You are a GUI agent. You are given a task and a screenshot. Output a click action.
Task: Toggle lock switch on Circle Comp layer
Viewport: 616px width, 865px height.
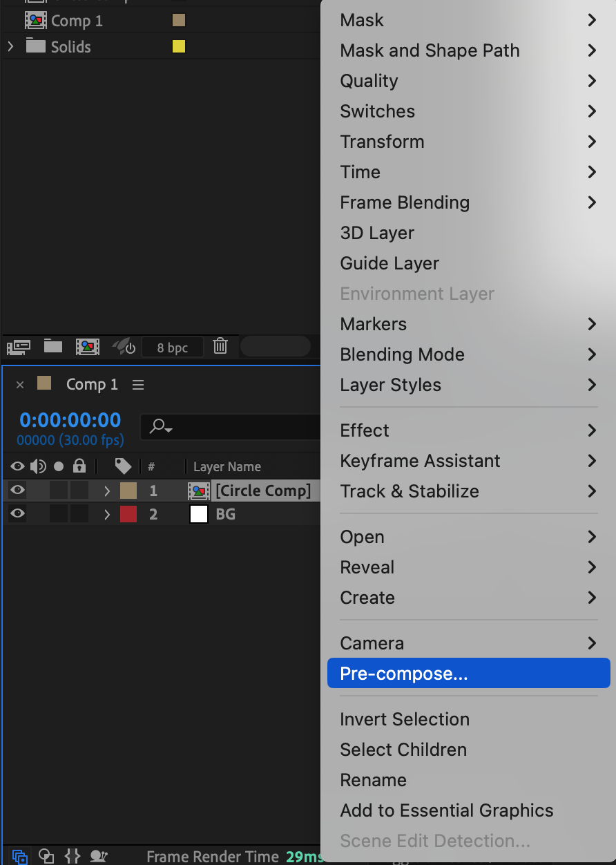pos(79,491)
